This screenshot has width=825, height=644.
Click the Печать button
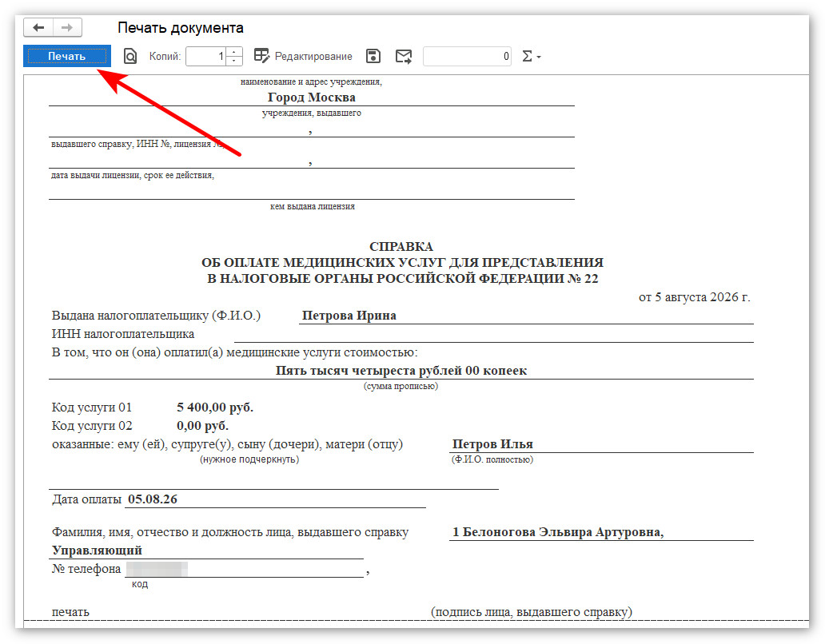[x=67, y=56]
